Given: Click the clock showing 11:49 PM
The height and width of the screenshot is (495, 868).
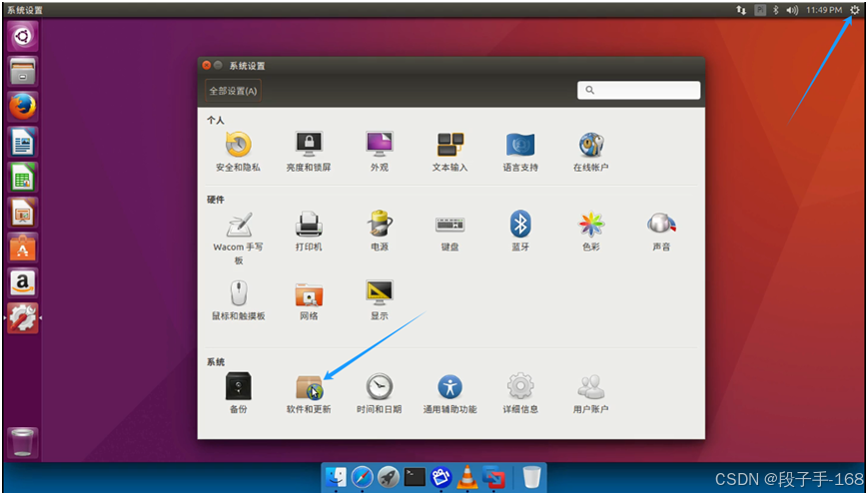Looking at the screenshot, I should [824, 10].
